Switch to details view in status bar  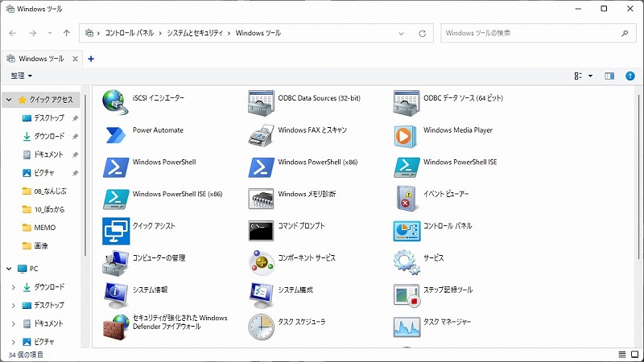point(622,355)
